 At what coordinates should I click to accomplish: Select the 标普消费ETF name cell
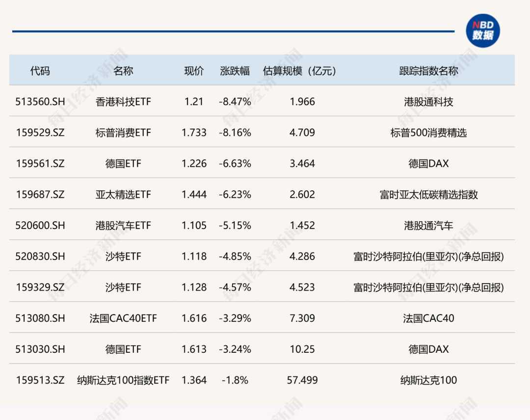(x=123, y=132)
